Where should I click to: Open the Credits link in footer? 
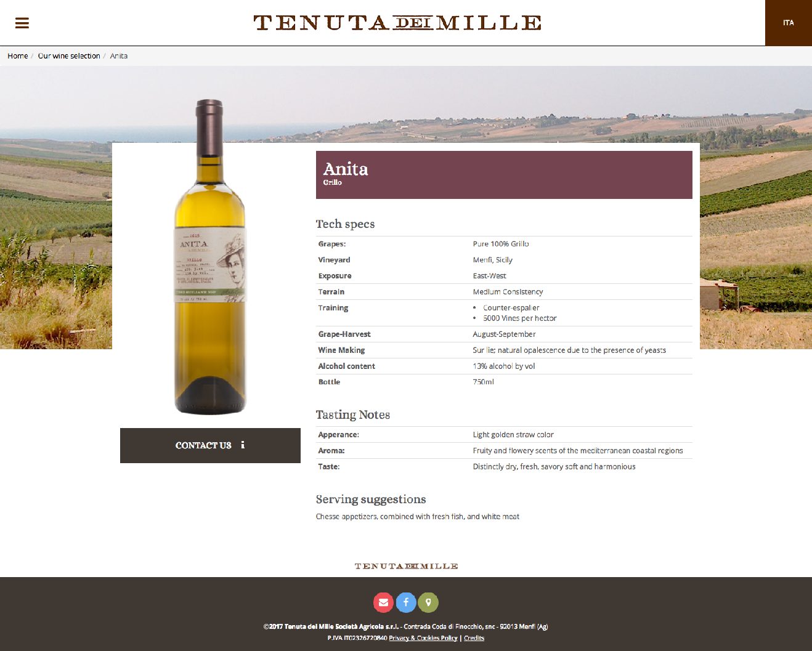click(x=474, y=638)
